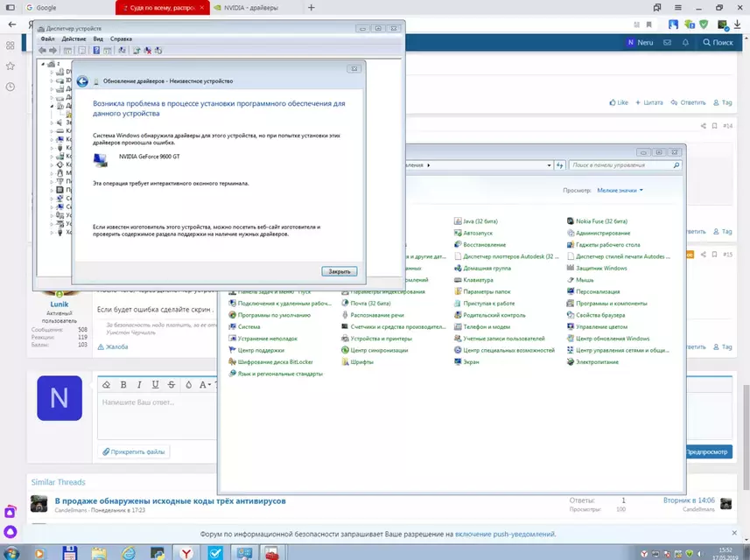Click the underline U icon in reply editor
This screenshot has height=560, width=750.
coord(156,384)
